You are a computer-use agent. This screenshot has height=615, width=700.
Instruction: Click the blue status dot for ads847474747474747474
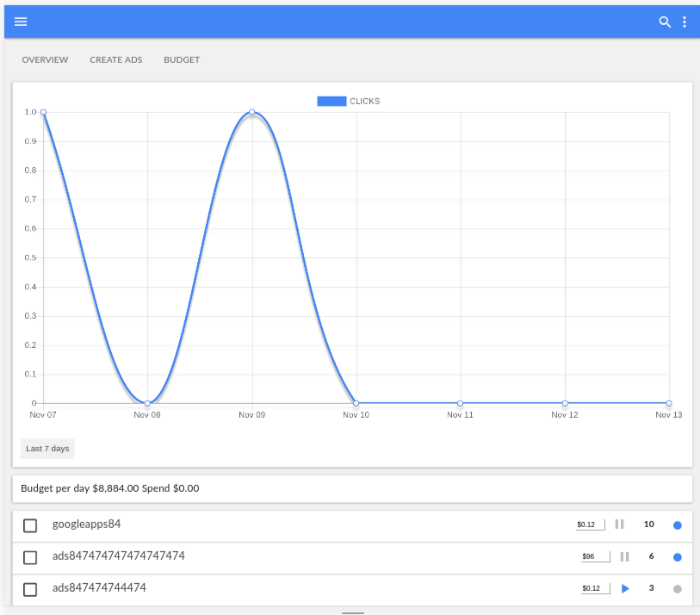pos(677,557)
